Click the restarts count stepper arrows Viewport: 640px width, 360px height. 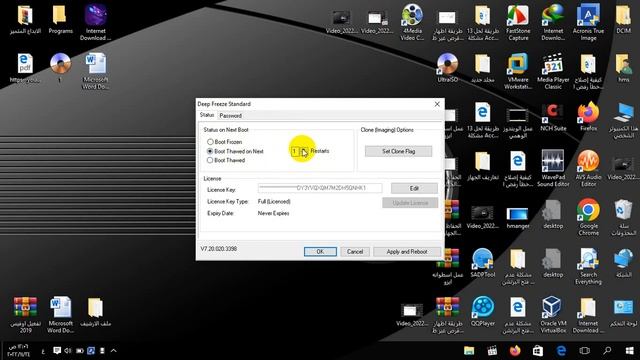pyautogui.click(x=305, y=151)
